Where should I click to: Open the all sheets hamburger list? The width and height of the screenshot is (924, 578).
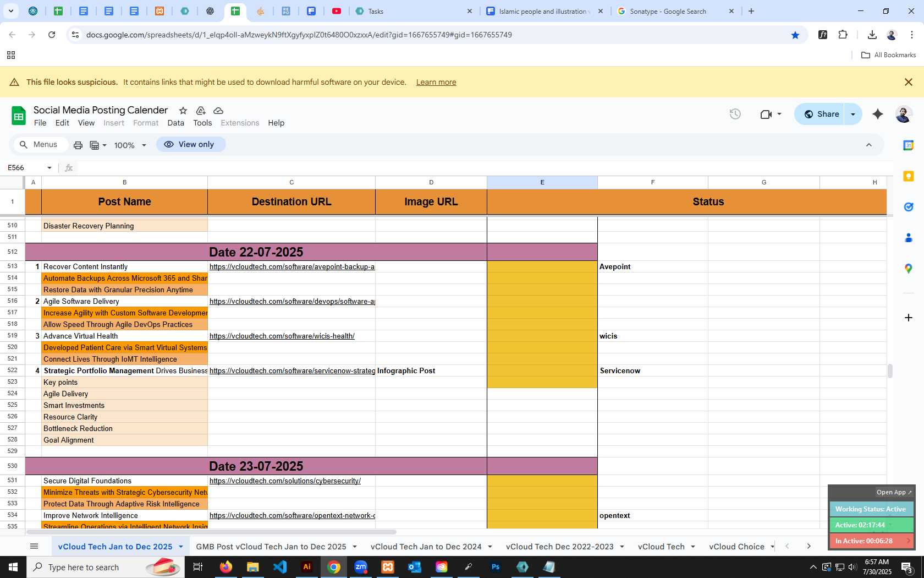pyautogui.click(x=34, y=546)
